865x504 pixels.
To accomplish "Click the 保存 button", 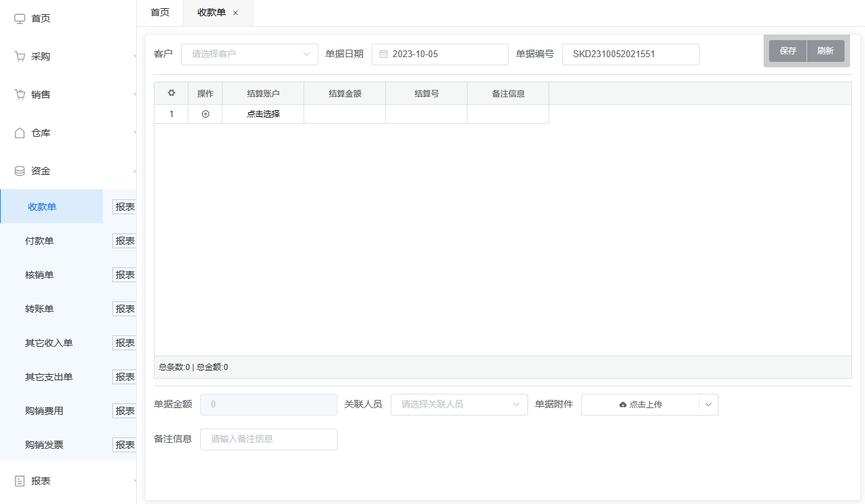I will point(788,51).
